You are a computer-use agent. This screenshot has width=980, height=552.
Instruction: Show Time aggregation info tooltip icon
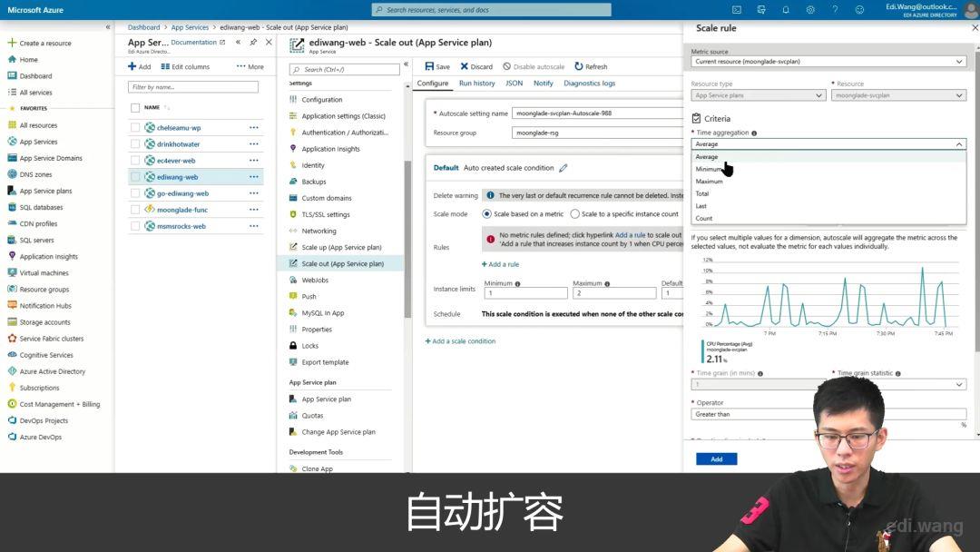(x=754, y=133)
